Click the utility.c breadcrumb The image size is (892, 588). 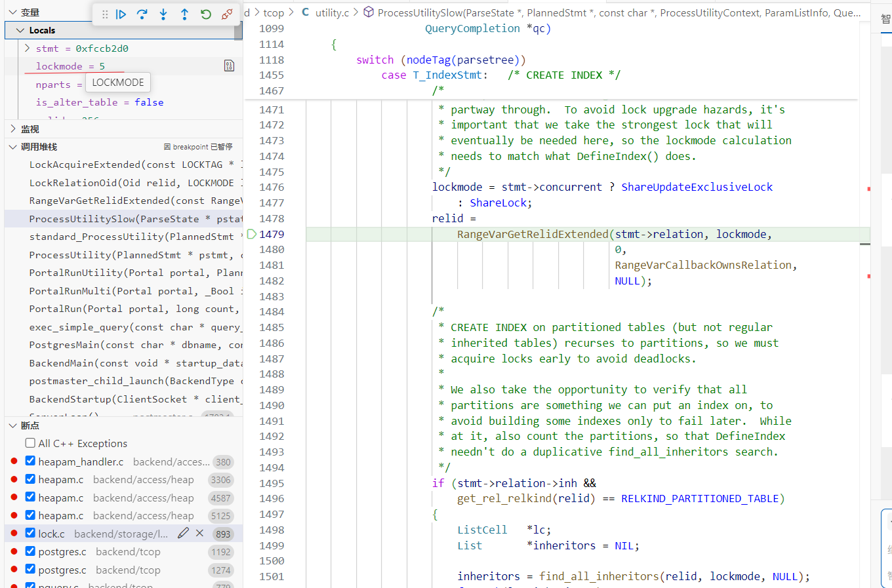click(331, 12)
